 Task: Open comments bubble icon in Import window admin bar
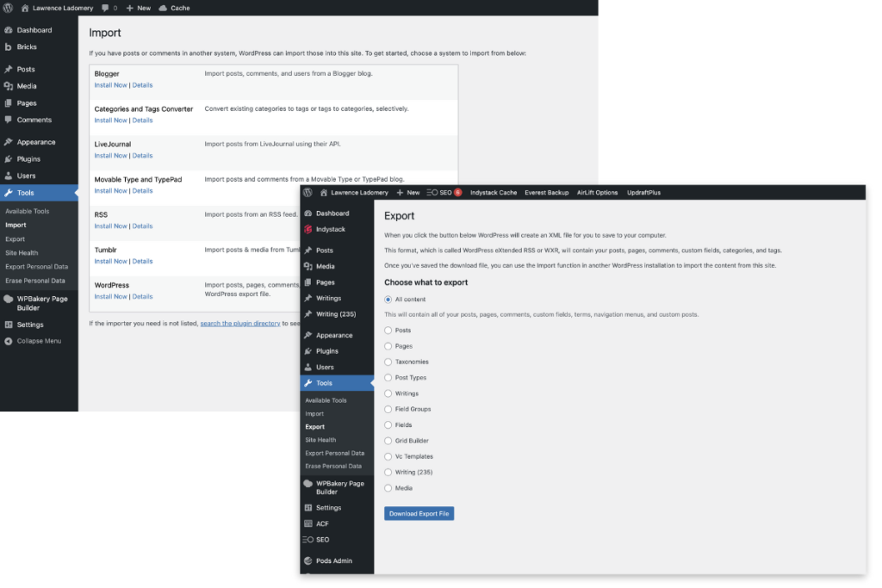coord(105,8)
